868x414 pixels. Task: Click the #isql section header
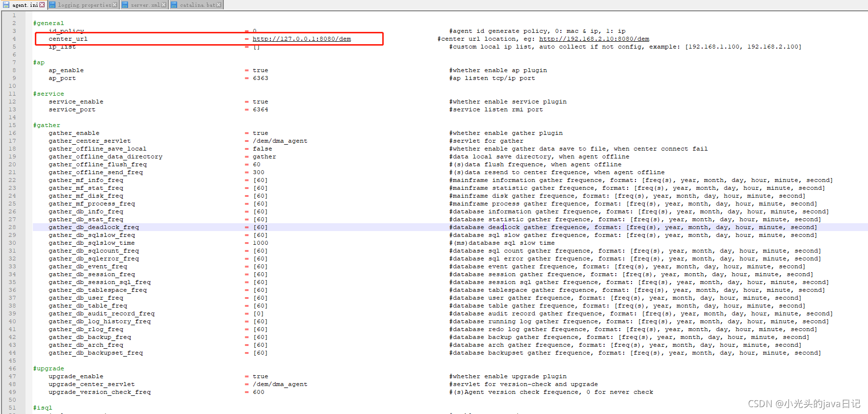pyautogui.click(x=43, y=408)
